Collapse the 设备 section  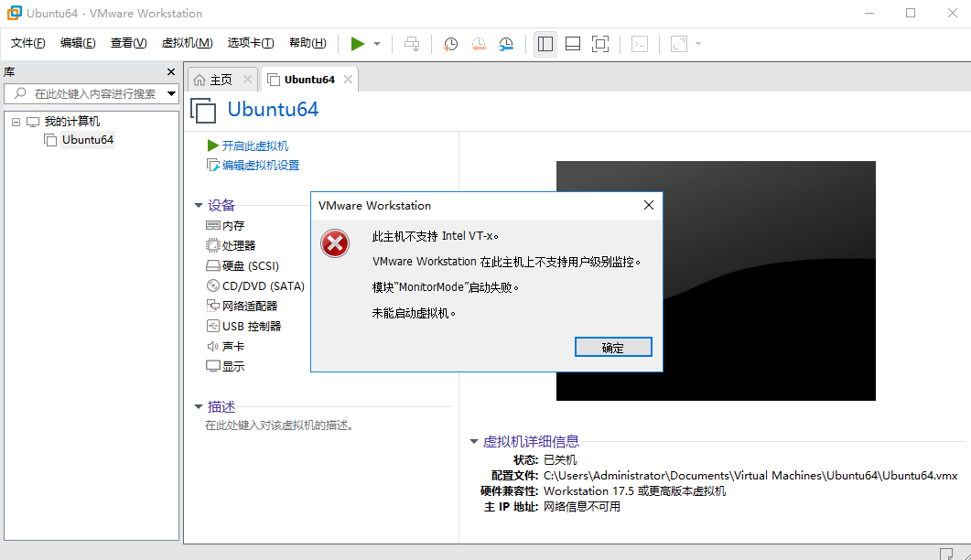tap(199, 205)
